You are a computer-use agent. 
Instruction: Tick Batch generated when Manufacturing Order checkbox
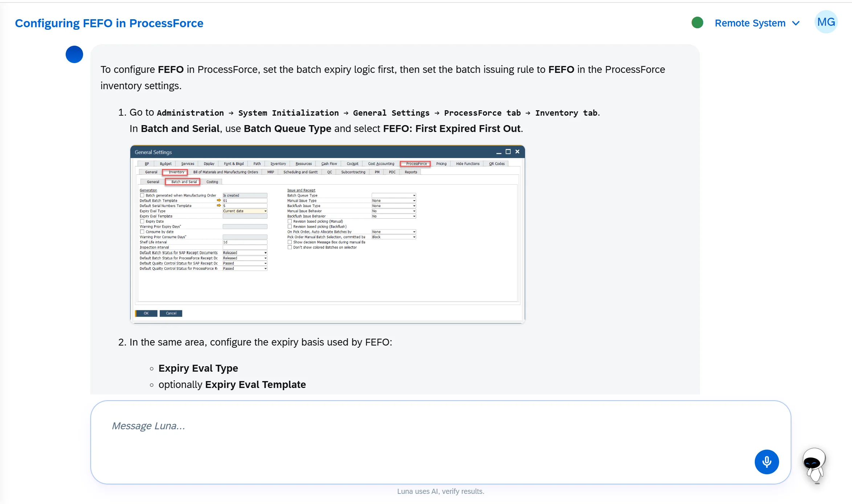tap(142, 195)
